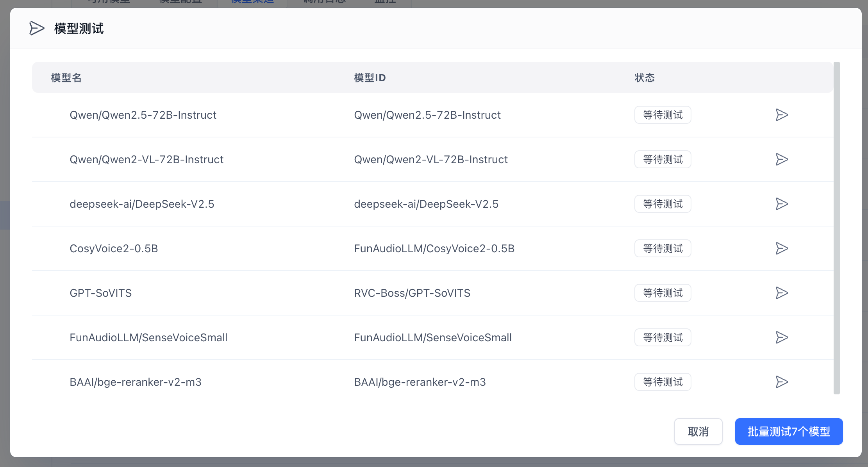This screenshot has width=868, height=467.
Task: Select deepseek-ai/DeepSeek-V2.5 model name cell
Action: click(142, 204)
